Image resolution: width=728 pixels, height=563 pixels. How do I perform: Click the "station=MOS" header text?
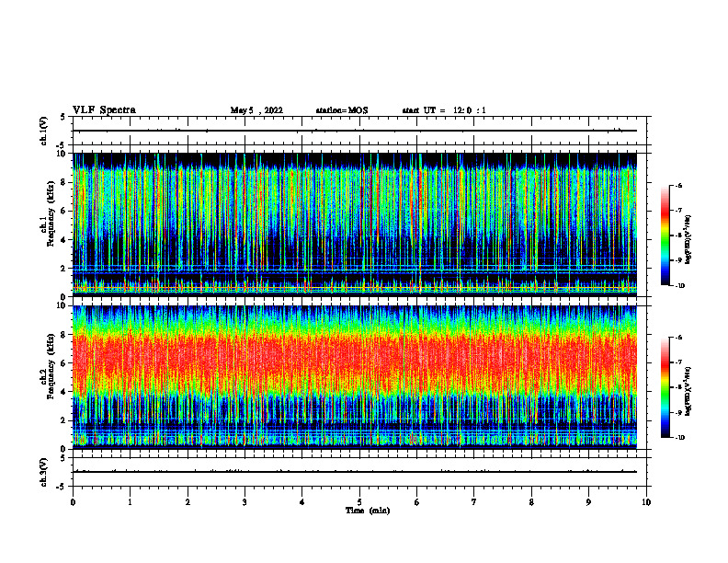coord(342,110)
